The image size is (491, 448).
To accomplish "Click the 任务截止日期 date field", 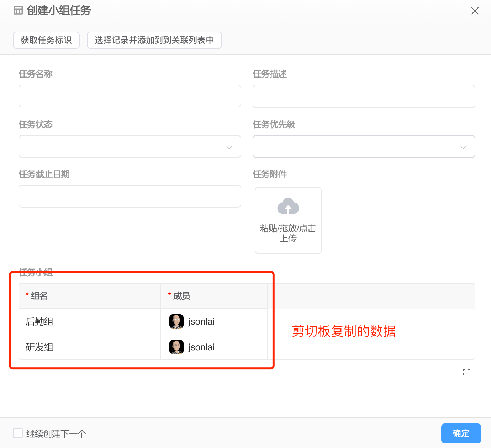I will [130, 196].
